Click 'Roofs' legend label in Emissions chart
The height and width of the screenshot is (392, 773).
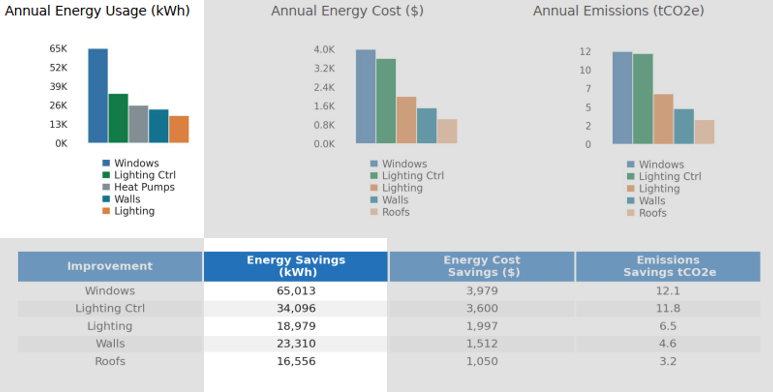653,213
